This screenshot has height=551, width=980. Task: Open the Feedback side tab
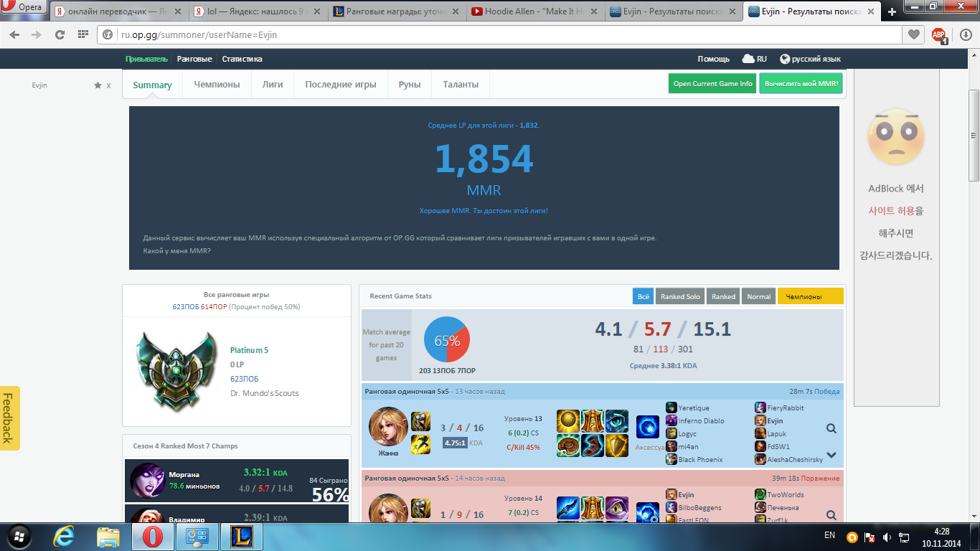[x=9, y=418]
